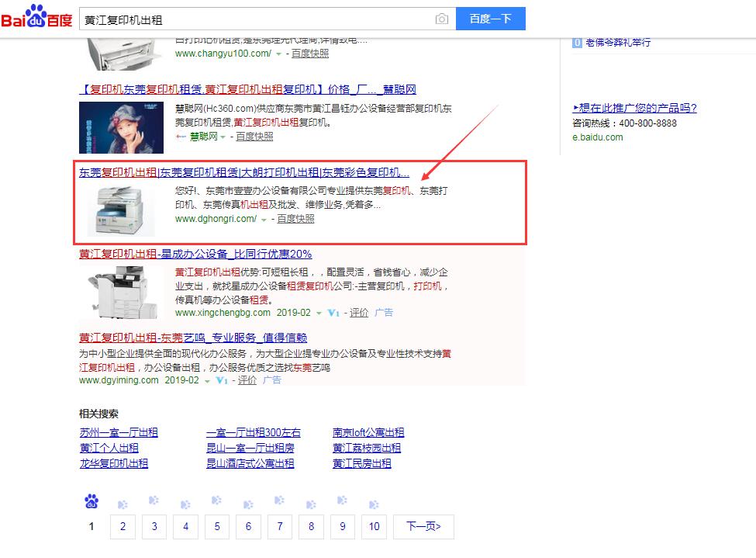Click the blue Baidu paw icon above page 1
Viewport: 756px width, 558px height.
[x=91, y=501]
